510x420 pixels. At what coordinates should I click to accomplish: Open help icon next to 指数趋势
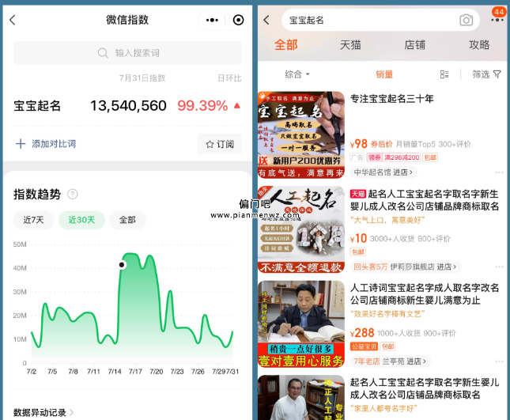click(72, 195)
